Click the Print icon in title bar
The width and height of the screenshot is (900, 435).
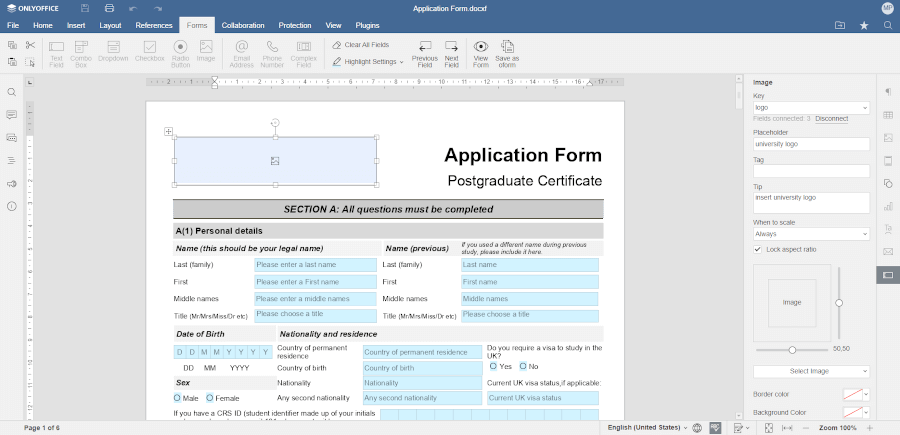pos(109,8)
